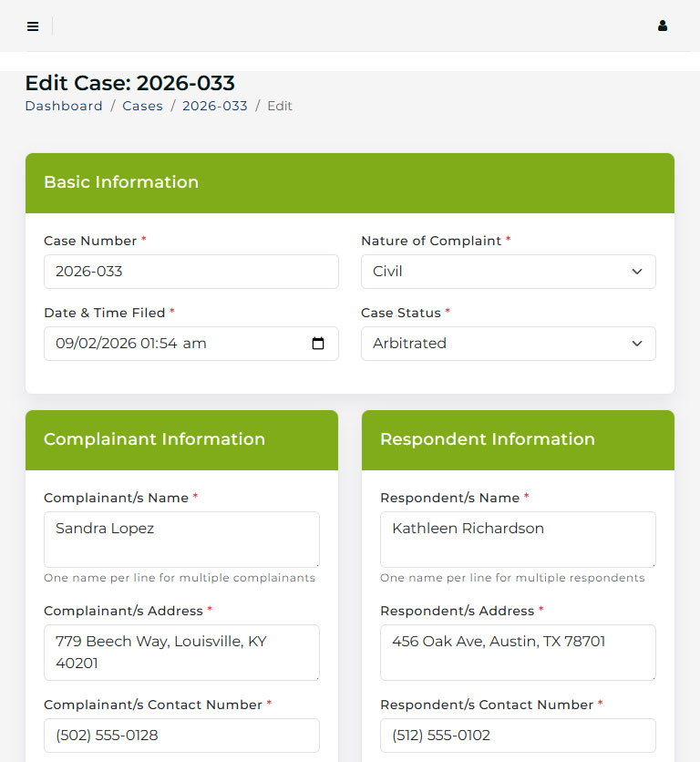This screenshot has height=762, width=700.
Task: Click the Respondent/s Name text area
Action: click(x=518, y=539)
